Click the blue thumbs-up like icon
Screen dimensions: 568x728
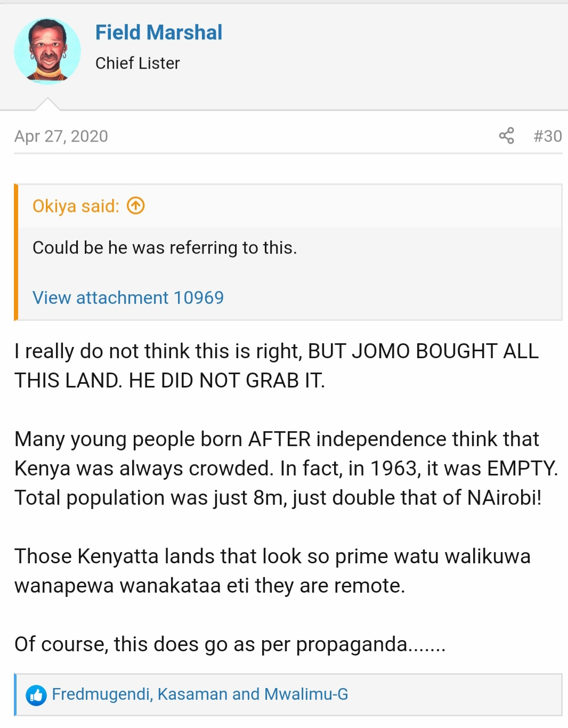(36, 695)
